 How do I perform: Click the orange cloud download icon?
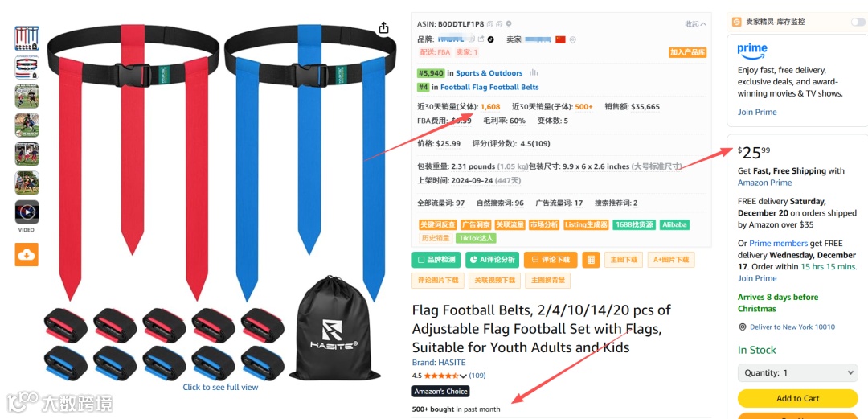(x=27, y=254)
